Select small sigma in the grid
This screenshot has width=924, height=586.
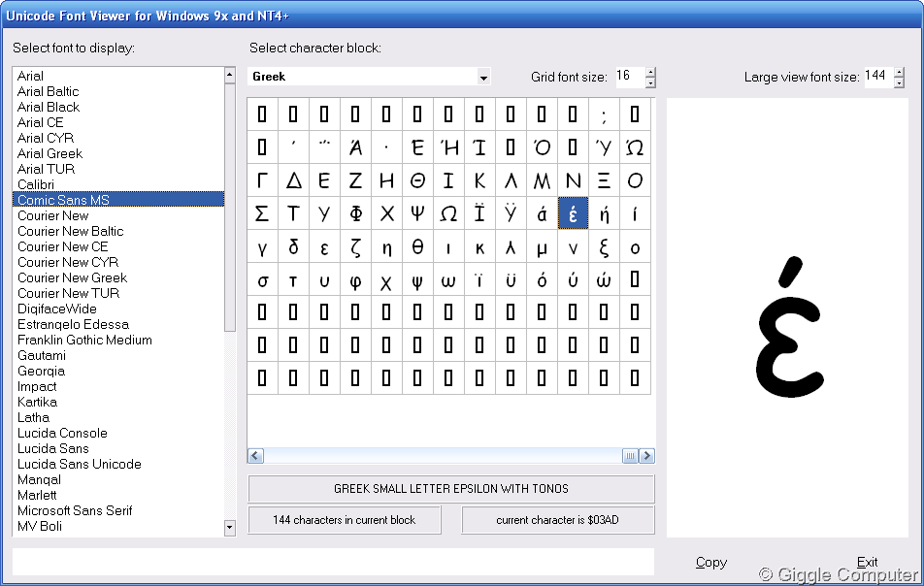pos(262,279)
